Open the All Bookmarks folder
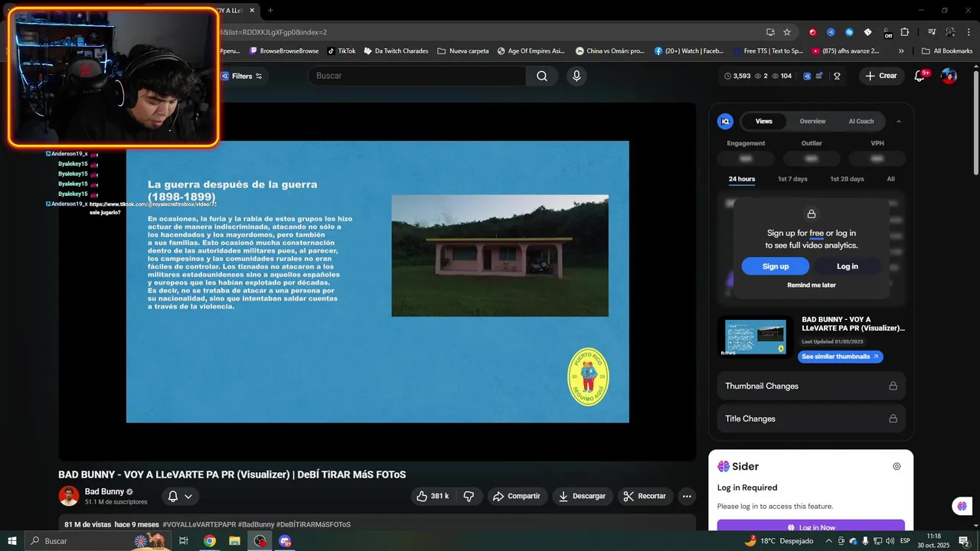Viewport: 980px width, 551px height. pyautogui.click(x=947, y=51)
